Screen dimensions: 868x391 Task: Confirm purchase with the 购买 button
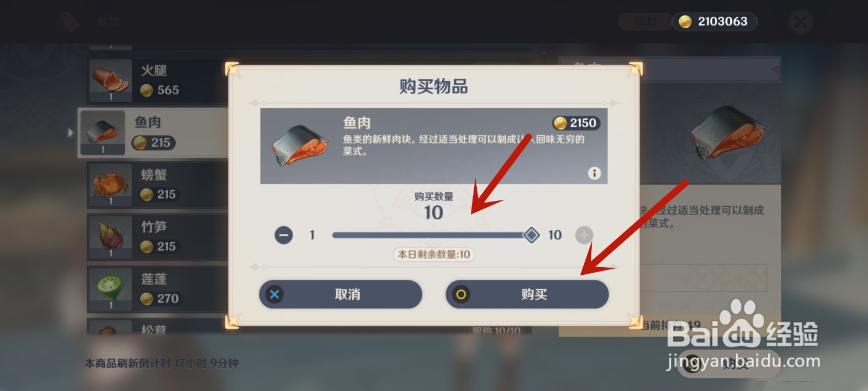click(527, 294)
